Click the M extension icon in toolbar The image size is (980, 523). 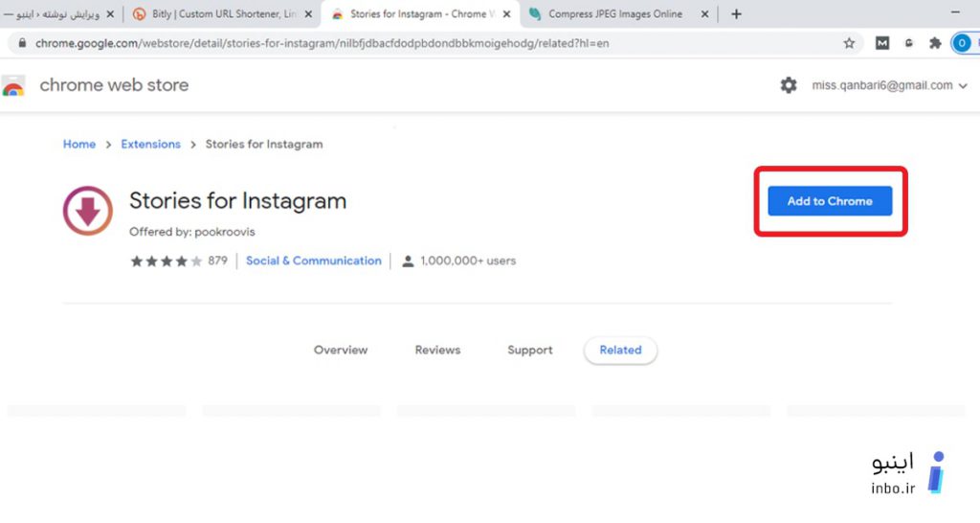tap(881, 43)
